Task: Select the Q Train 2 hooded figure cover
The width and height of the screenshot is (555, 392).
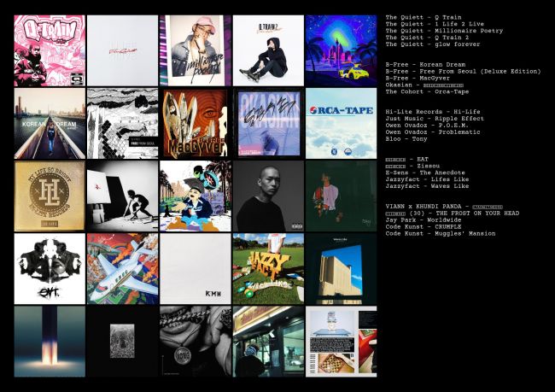Action: 268,50
